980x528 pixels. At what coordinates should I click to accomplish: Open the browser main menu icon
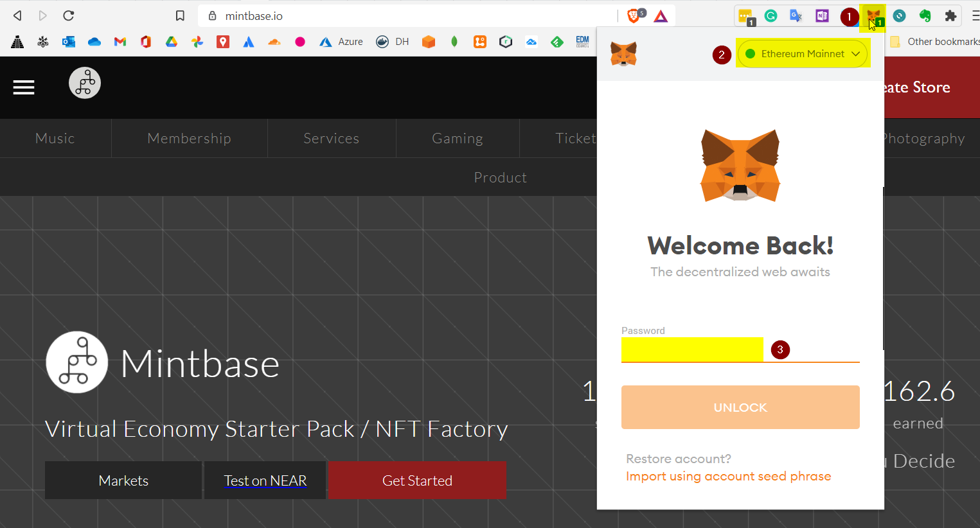[975, 16]
